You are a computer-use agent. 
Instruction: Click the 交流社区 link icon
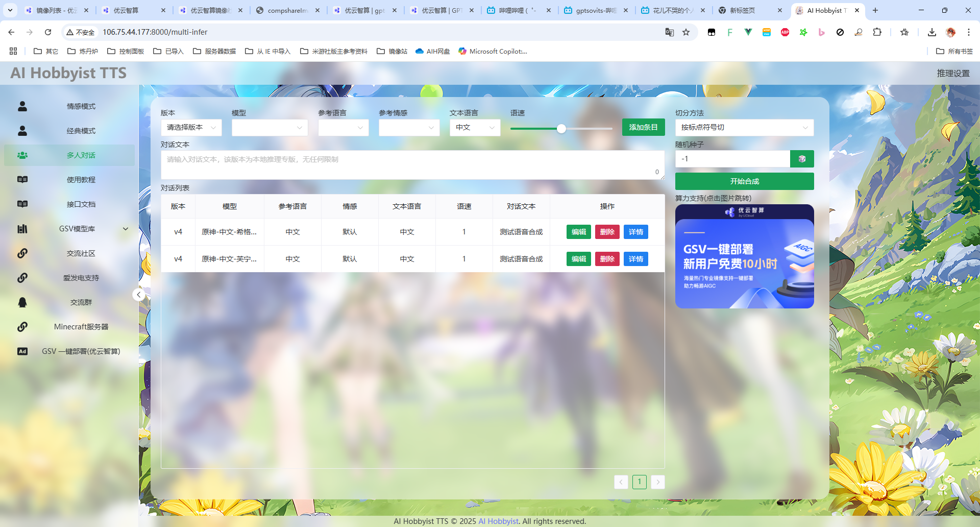(22, 253)
